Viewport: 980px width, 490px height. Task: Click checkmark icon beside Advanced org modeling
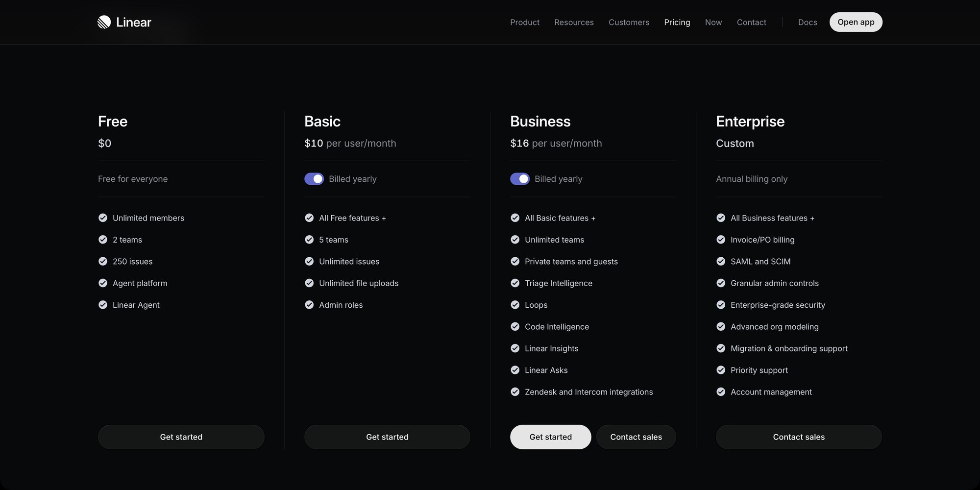tap(721, 326)
